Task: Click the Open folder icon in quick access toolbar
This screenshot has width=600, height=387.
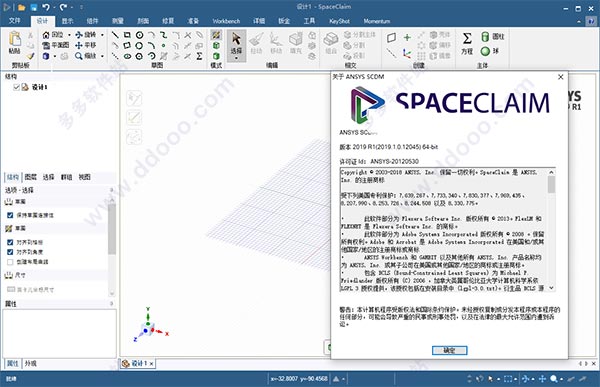Action: pyautogui.click(x=21, y=7)
